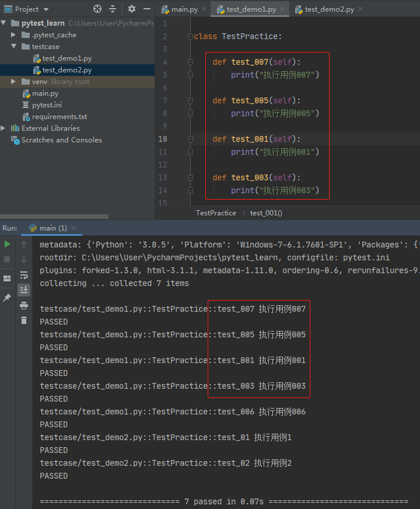Close the test_demo2.py editor tab
Viewport: 420px width, 509px height.
point(360,9)
